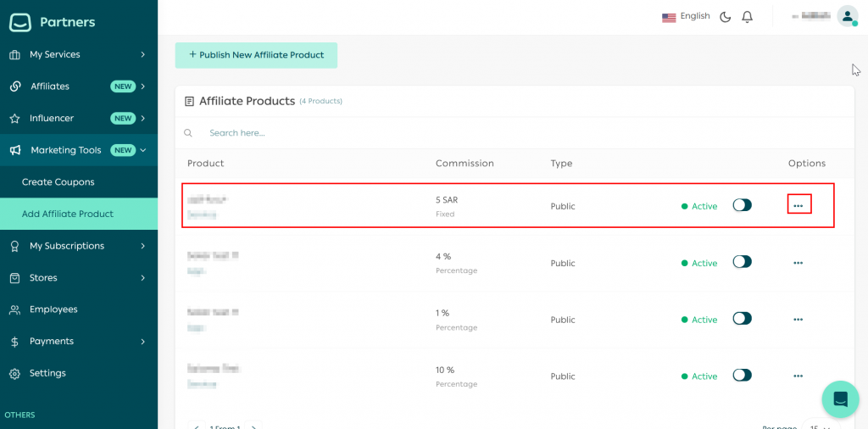
Task: Open Create Coupons page
Action: (58, 182)
